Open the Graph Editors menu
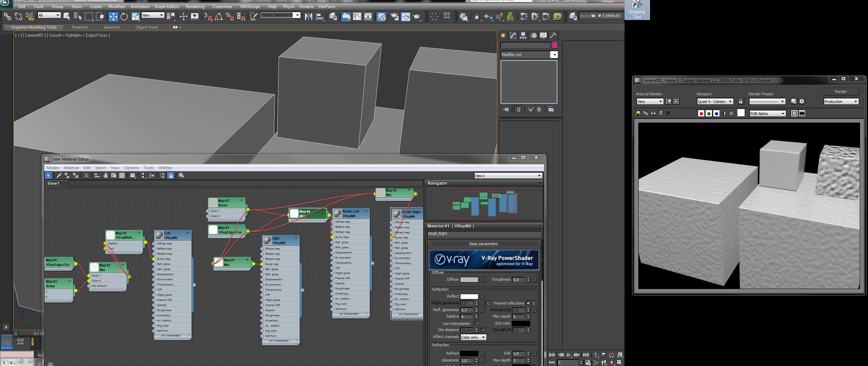 pos(167,6)
